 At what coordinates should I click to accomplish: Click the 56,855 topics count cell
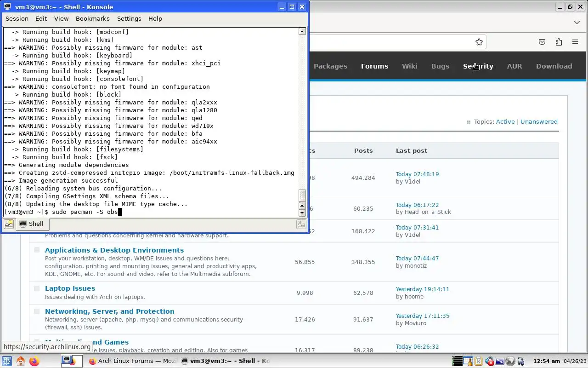[305, 262]
